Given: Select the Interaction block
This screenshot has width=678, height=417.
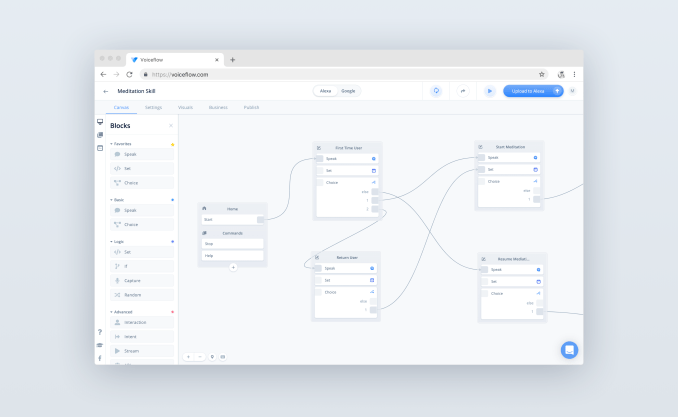Looking at the screenshot, I should click(x=142, y=322).
